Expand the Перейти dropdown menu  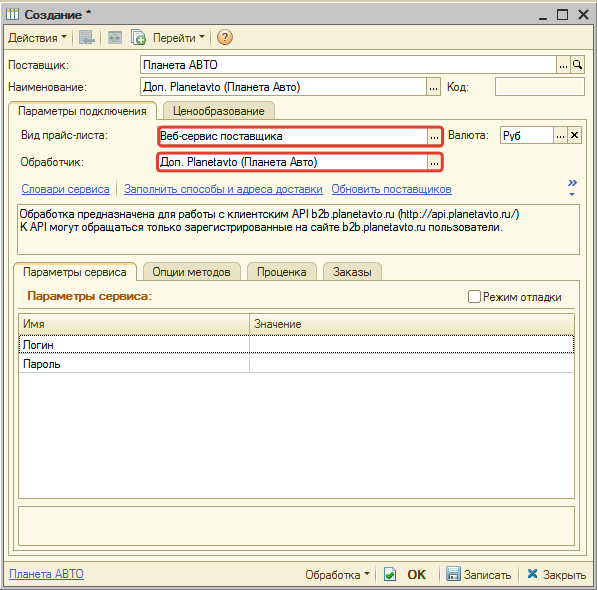point(179,38)
